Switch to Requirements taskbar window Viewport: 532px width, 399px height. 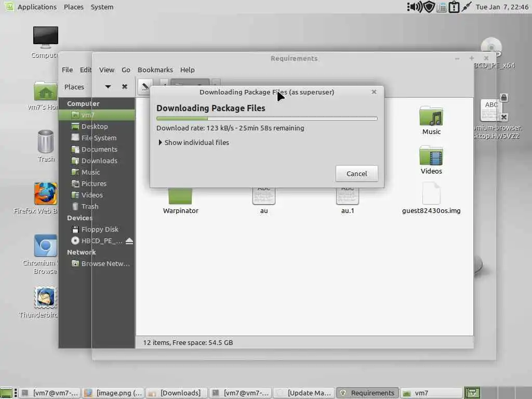[x=368, y=393]
